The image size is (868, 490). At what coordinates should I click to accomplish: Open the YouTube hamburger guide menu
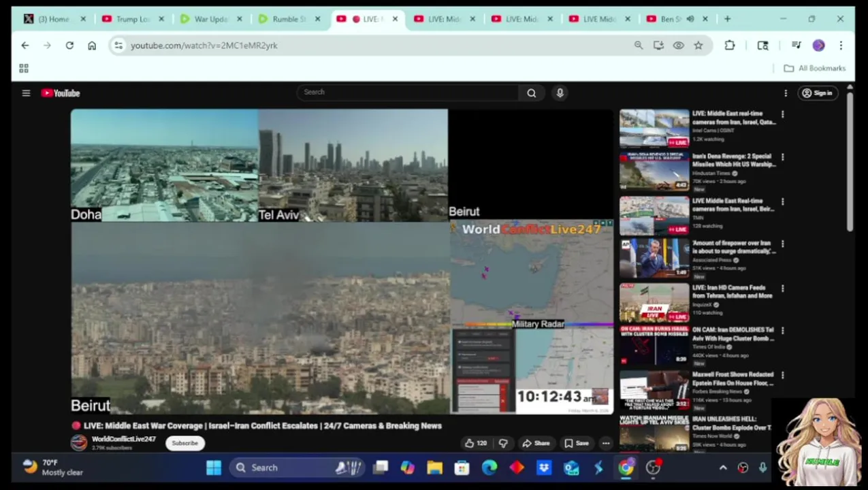(26, 93)
